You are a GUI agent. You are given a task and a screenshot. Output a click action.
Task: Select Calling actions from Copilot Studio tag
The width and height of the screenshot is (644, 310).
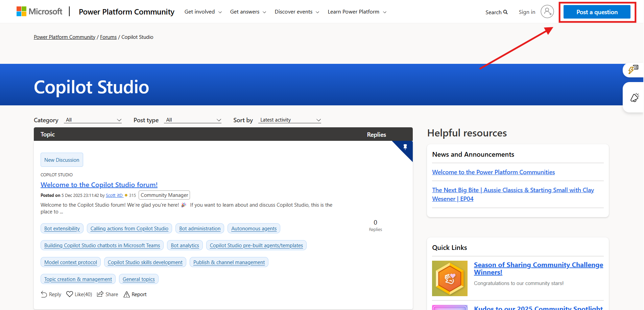coord(129,229)
